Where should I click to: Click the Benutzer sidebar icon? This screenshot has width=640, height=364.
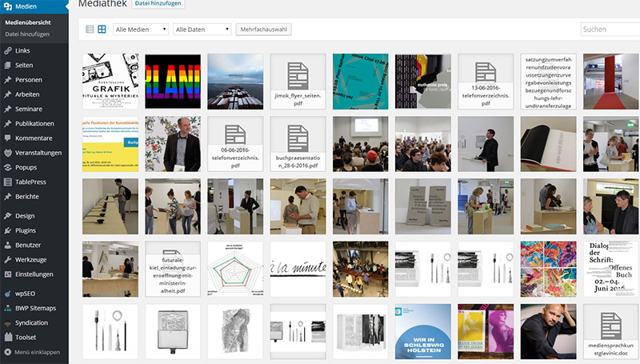[7, 245]
